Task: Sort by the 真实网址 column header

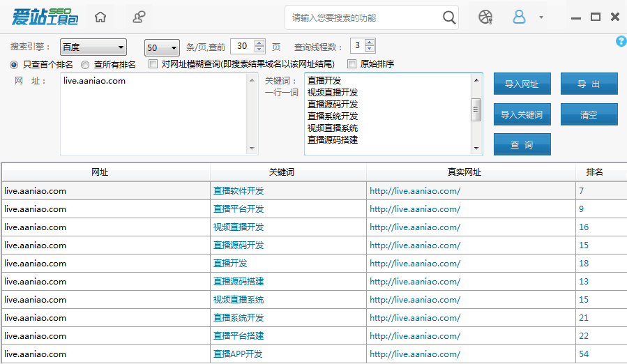Action: pyautogui.click(x=471, y=172)
